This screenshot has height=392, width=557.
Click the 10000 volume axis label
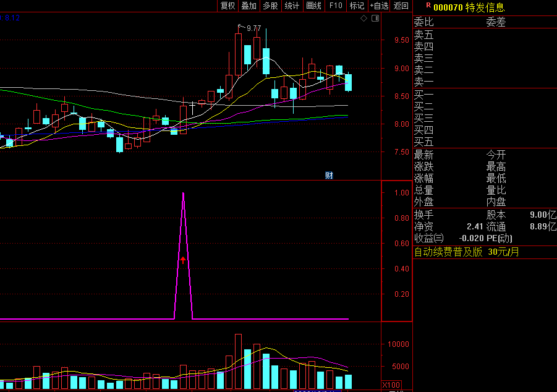tap(399, 344)
